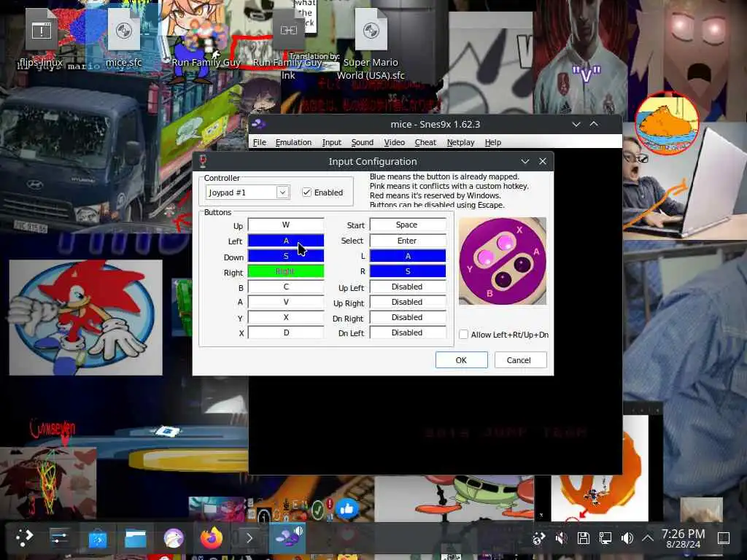This screenshot has height=560, width=747.
Task: Select Super Mario World (USA).sfc file
Action: (371, 44)
